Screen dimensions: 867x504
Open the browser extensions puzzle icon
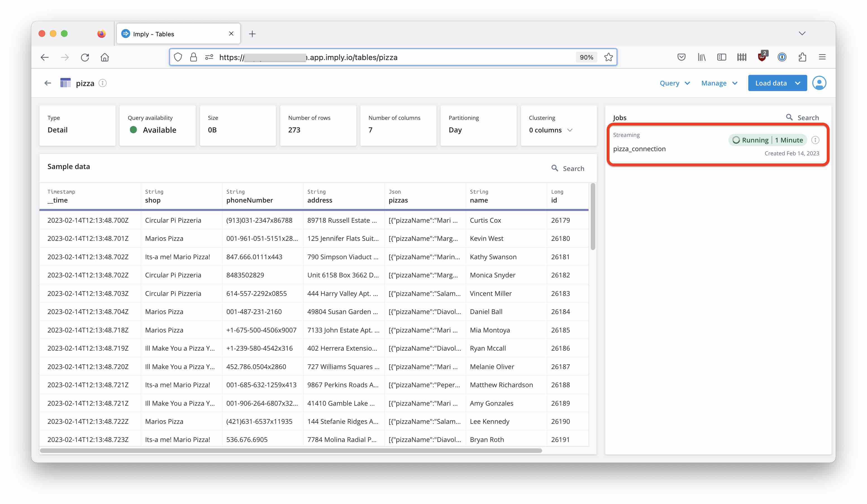[x=802, y=57]
